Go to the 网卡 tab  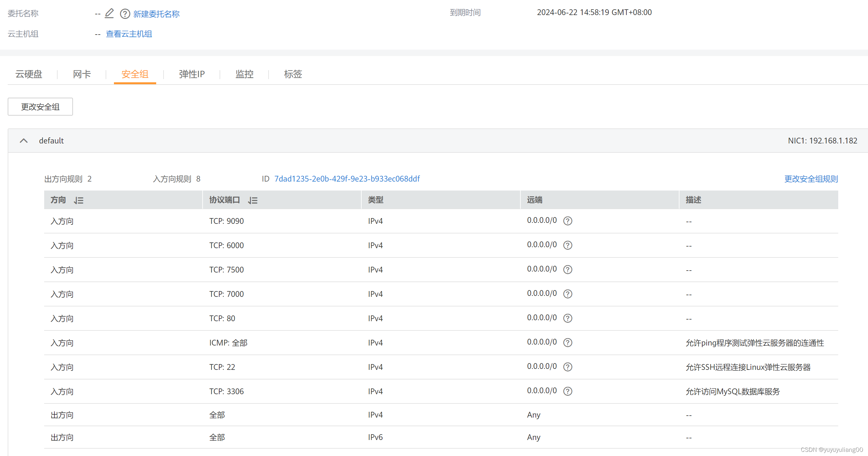click(x=82, y=74)
